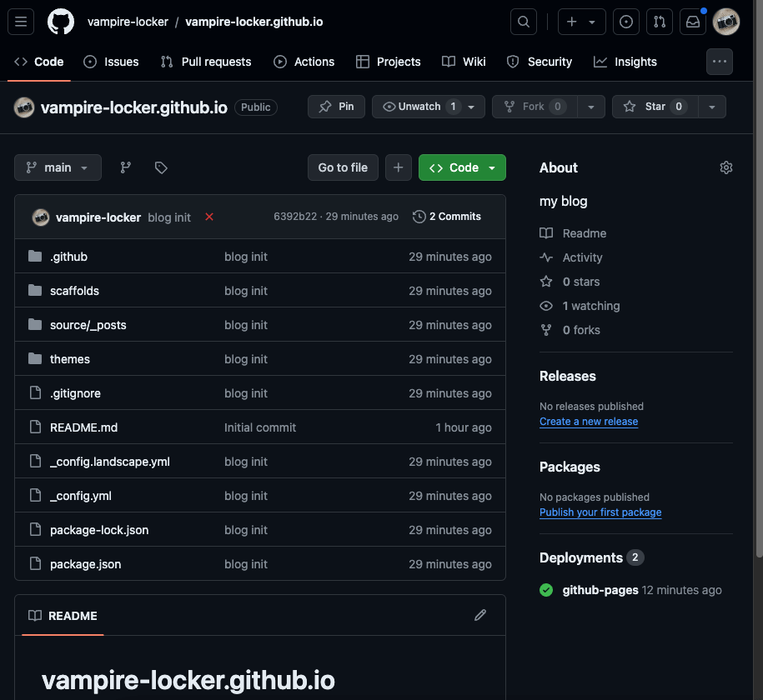
Task: Open the notifications inbox icon
Action: click(693, 22)
